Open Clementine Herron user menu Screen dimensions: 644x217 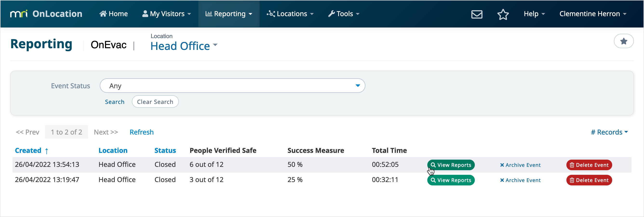(593, 14)
